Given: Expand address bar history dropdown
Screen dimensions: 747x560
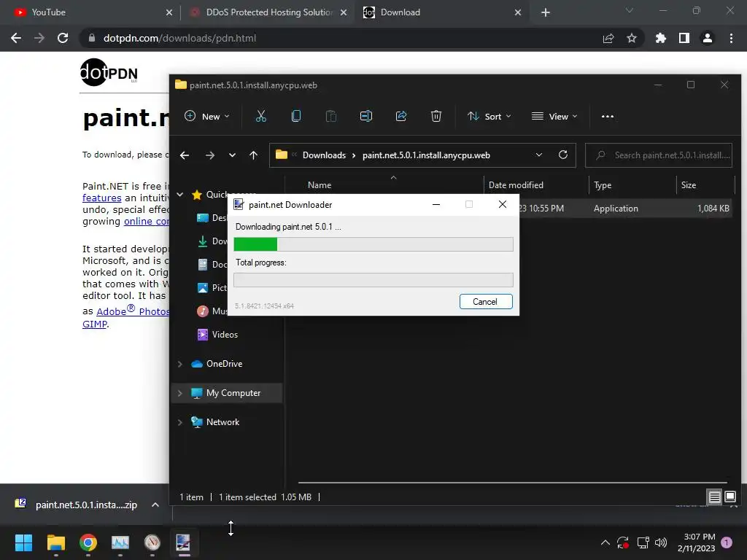Looking at the screenshot, I should click(x=539, y=155).
